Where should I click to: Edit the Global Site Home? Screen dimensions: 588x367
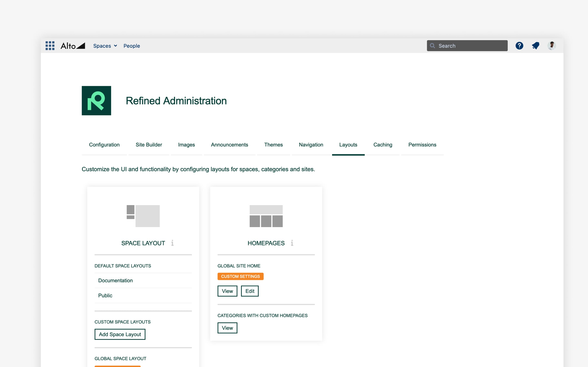pyautogui.click(x=249, y=291)
